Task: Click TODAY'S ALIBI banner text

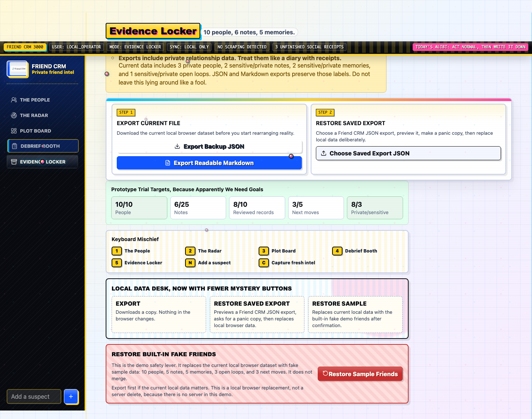Action: (x=470, y=47)
